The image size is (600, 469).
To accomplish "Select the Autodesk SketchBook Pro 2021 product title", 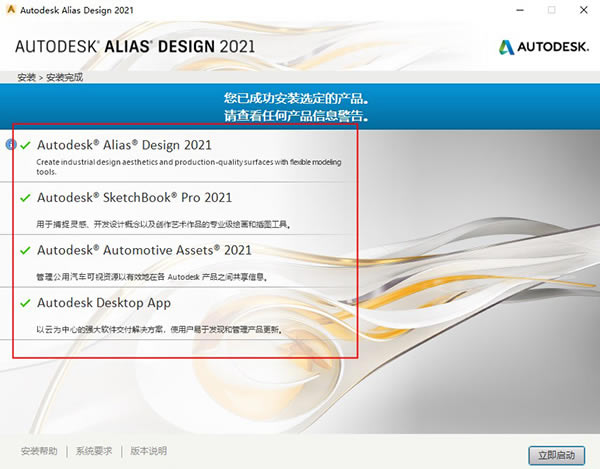I will click(x=134, y=197).
